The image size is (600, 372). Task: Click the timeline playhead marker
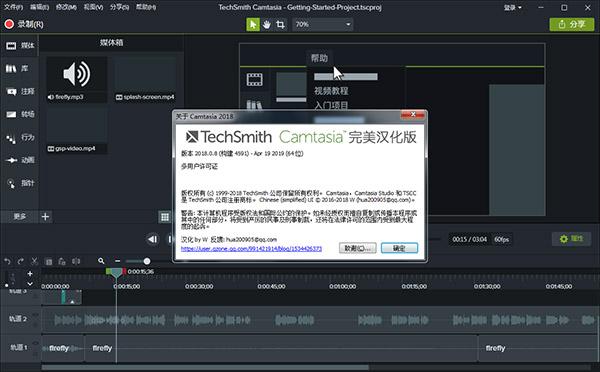[116, 273]
